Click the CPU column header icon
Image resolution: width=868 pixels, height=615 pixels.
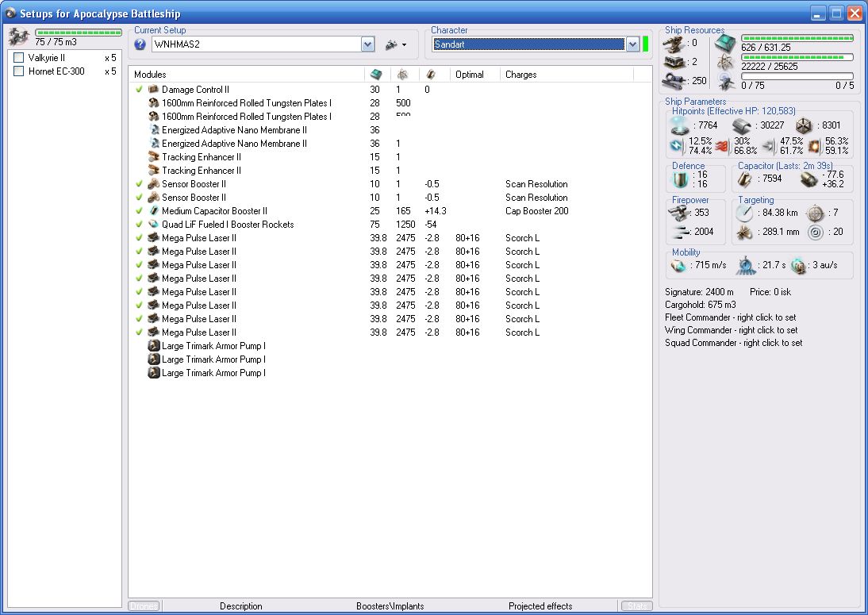376,74
